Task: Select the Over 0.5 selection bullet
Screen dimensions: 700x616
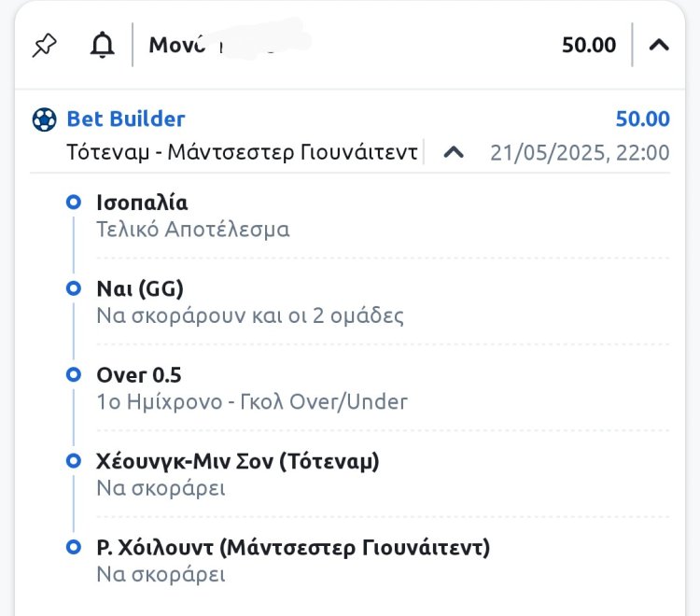Action: coord(74,375)
